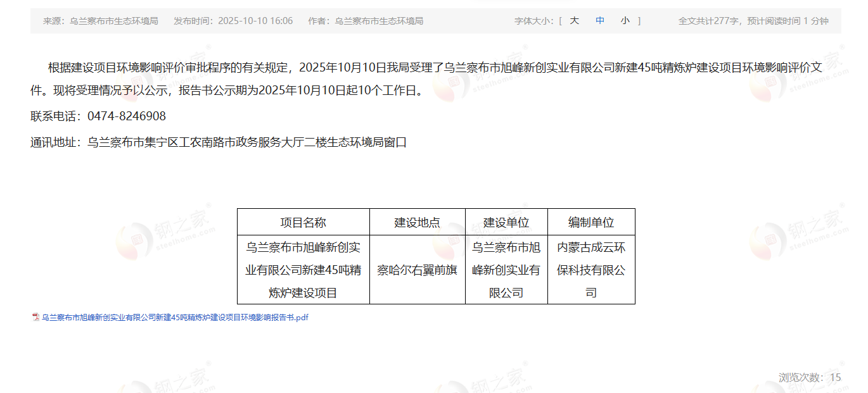
Task: Click the project name cell in table body
Action: coord(303,270)
